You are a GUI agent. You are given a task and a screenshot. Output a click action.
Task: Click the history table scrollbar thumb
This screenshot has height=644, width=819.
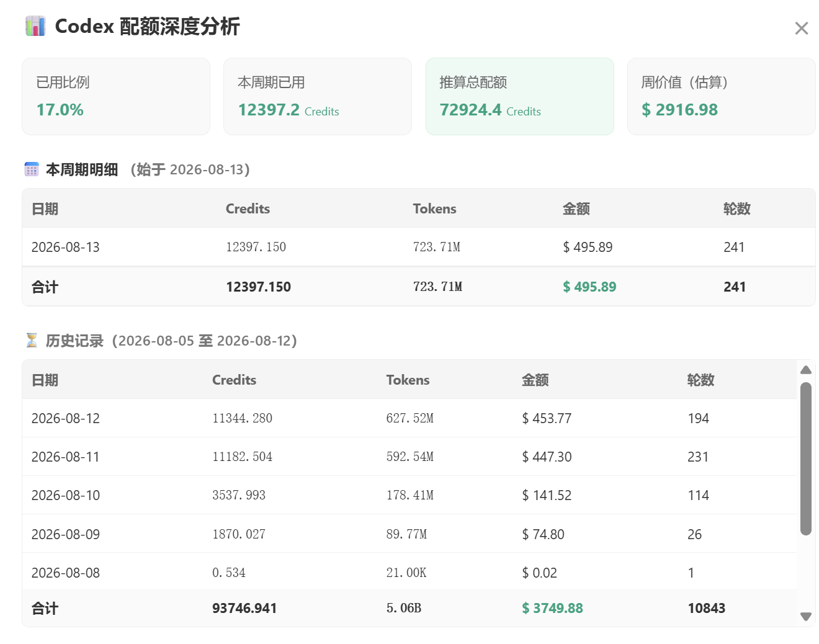(806, 458)
